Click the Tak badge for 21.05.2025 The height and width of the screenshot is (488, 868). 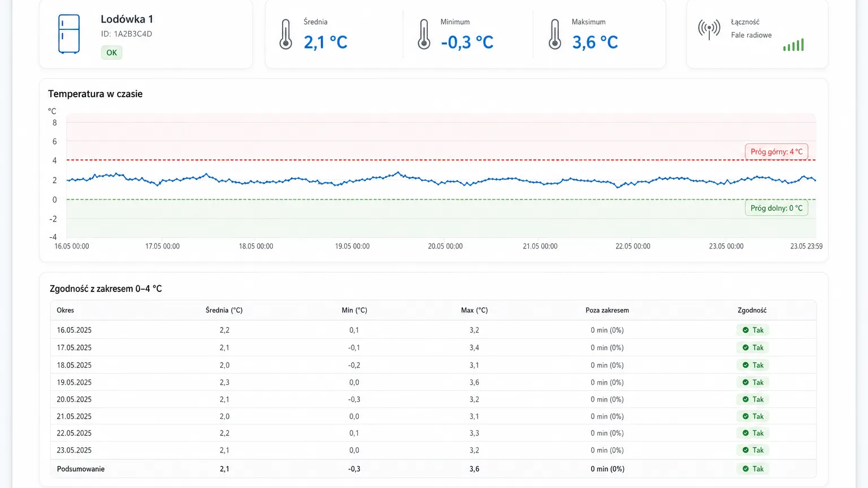753,416
